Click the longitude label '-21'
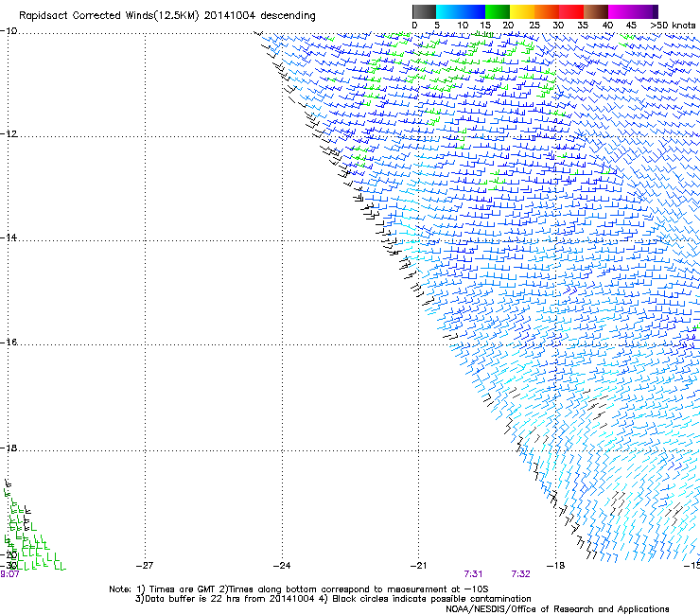 418,566
